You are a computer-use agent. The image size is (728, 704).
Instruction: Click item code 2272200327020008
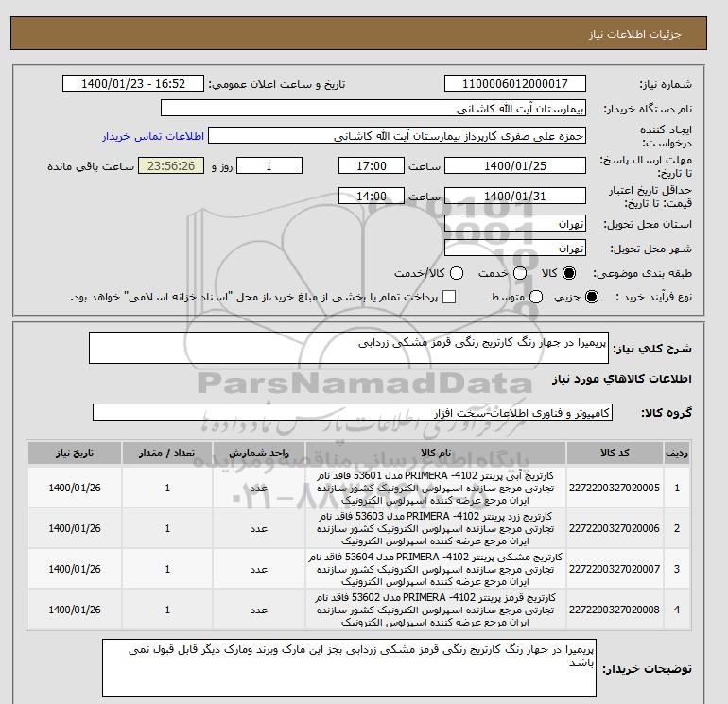615,610
